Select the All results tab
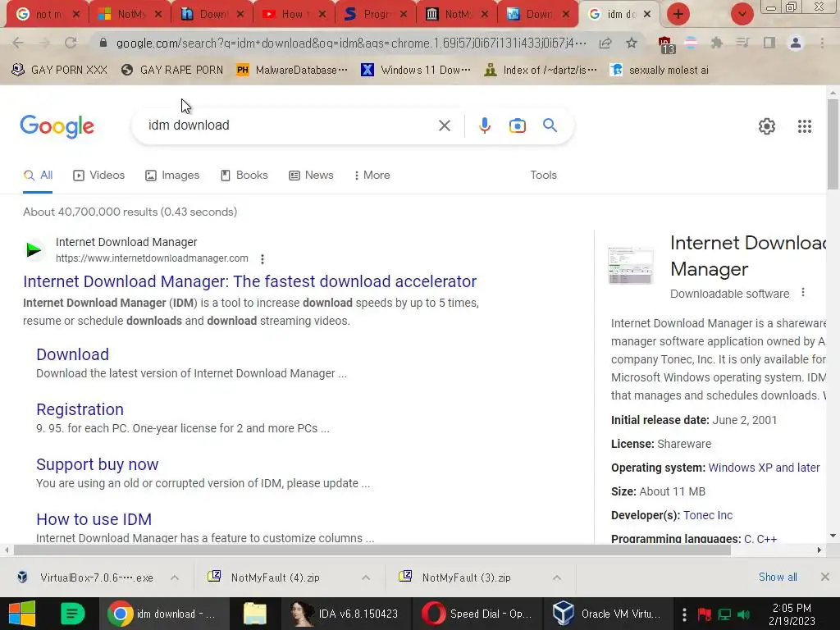 tap(38, 176)
